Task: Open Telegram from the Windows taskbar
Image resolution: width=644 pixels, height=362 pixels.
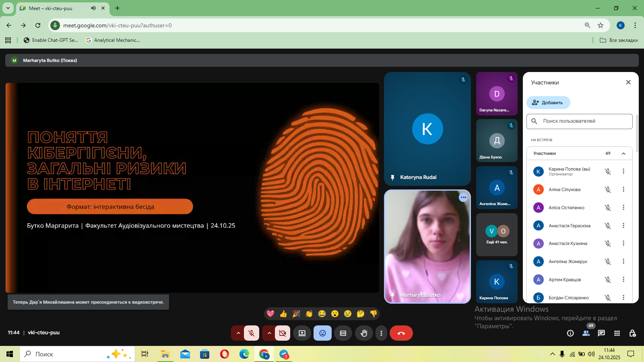Action: (x=284, y=354)
